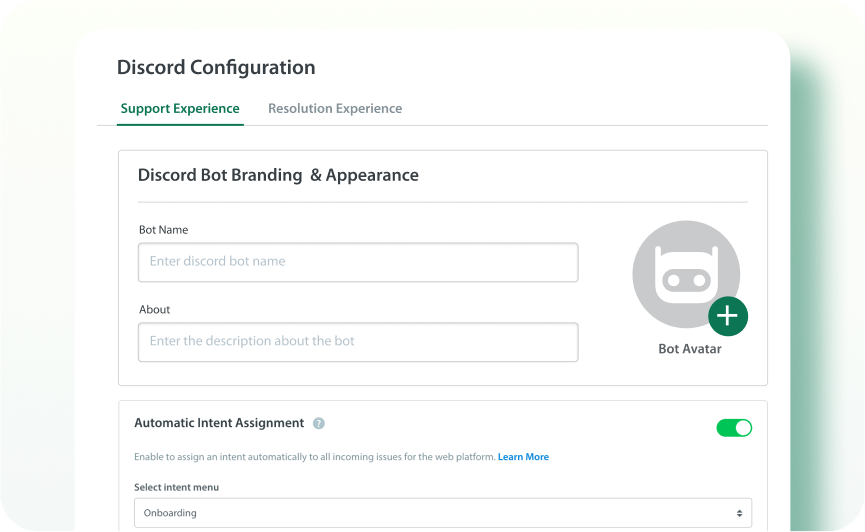Follow the Learn More link
The width and height of the screenshot is (865, 532).
[x=523, y=457]
